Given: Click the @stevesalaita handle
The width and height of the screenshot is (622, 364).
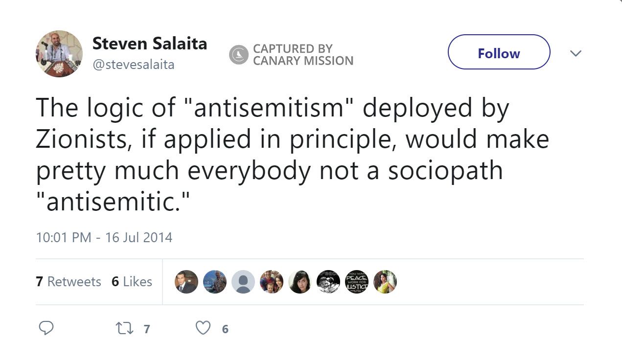Looking at the screenshot, I should (x=133, y=65).
